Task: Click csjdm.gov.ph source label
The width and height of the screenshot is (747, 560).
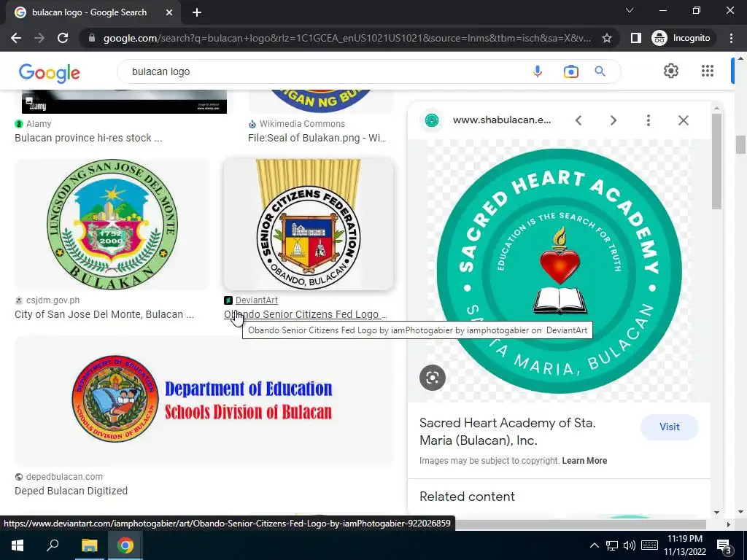Action: (x=53, y=300)
